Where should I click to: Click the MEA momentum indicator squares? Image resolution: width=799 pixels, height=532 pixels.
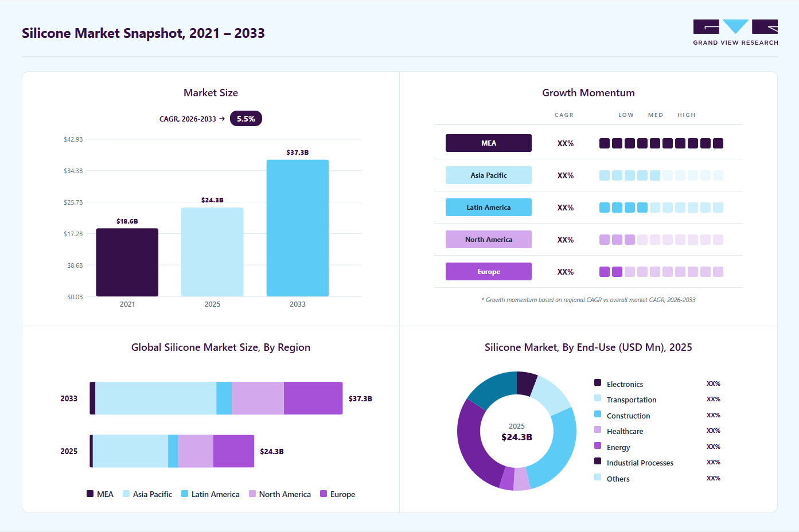pos(661,143)
